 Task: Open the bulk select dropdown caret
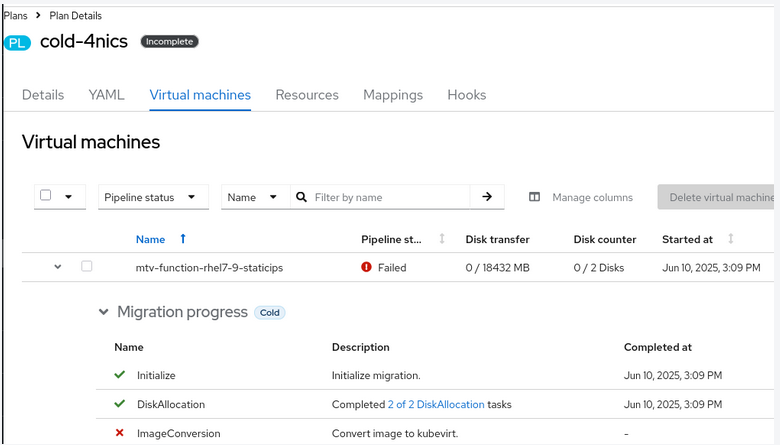pyautogui.click(x=69, y=197)
